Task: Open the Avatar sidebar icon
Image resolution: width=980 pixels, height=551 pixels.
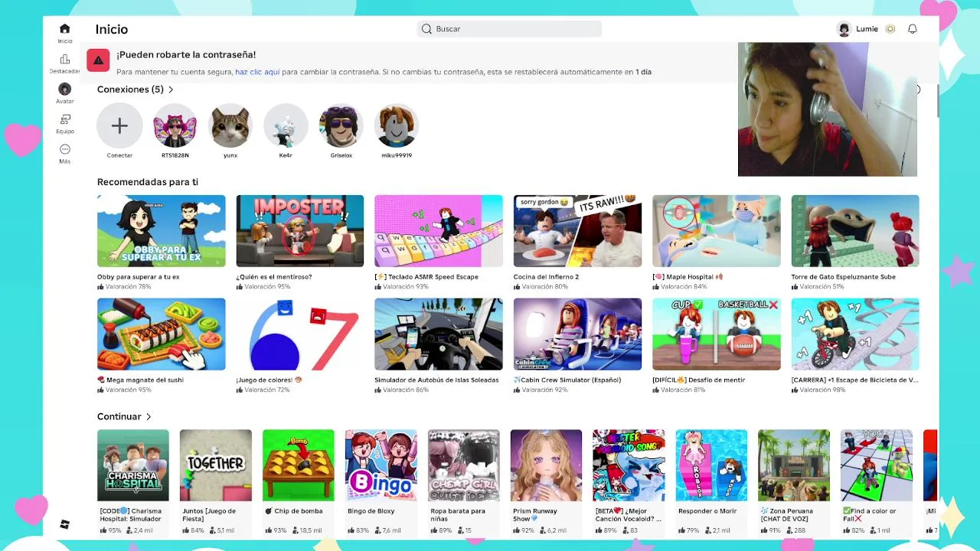Action: coord(64,90)
